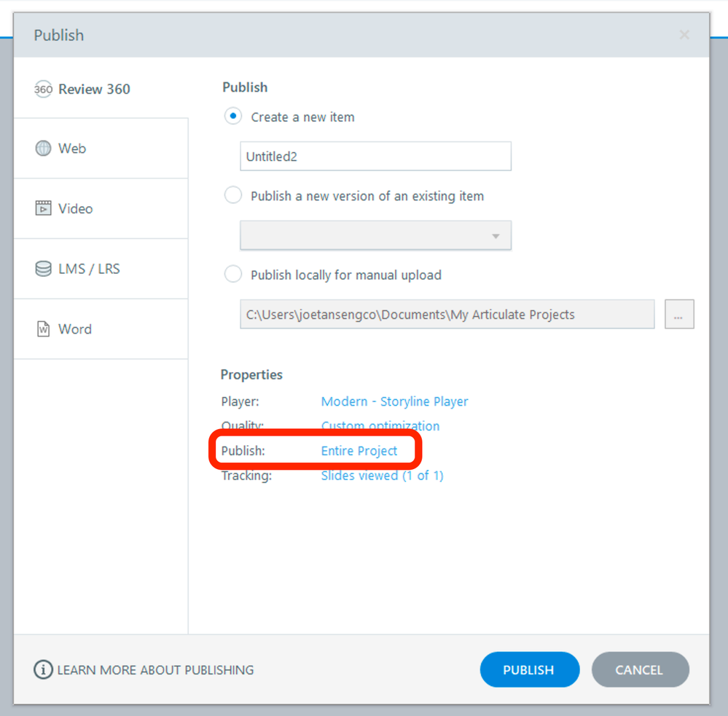
Task: Click the info icon beside Learn More
Action: coord(44,669)
